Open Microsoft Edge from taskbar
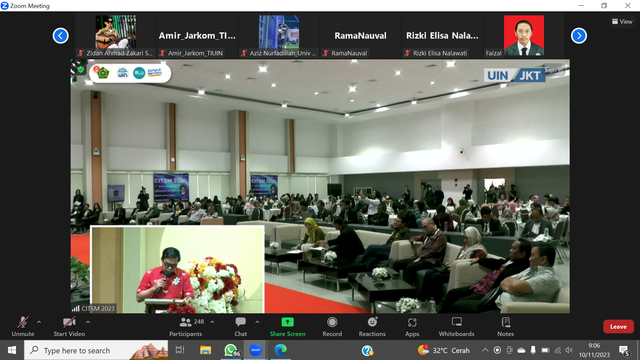The height and width of the screenshot is (360, 640). click(x=280, y=350)
